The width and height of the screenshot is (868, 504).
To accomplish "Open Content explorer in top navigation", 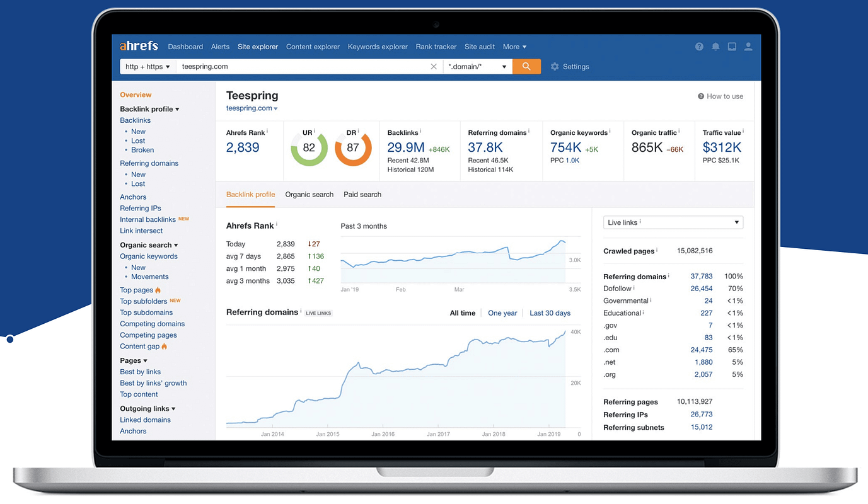I will pos(313,47).
